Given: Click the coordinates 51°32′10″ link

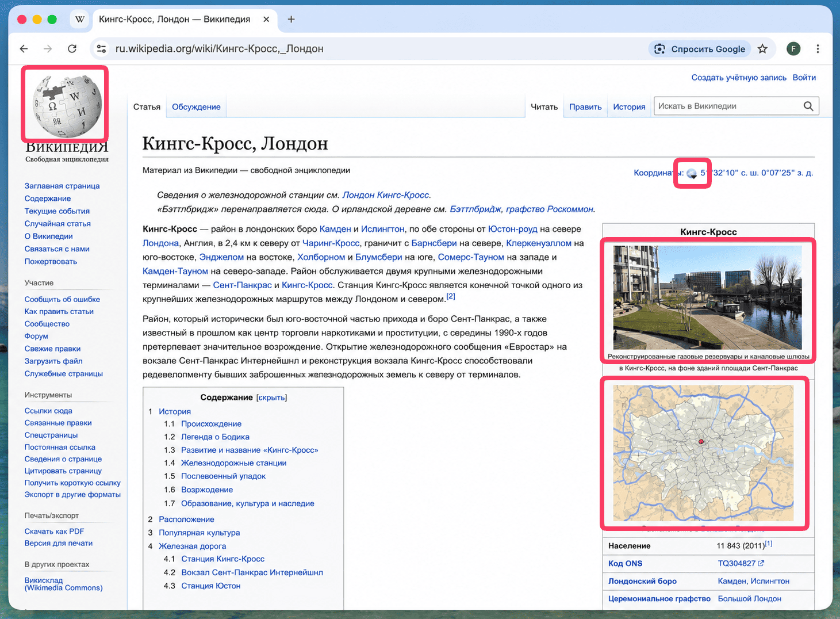Looking at the screenshot, I should pyautogui.click(x=757, y=173).
